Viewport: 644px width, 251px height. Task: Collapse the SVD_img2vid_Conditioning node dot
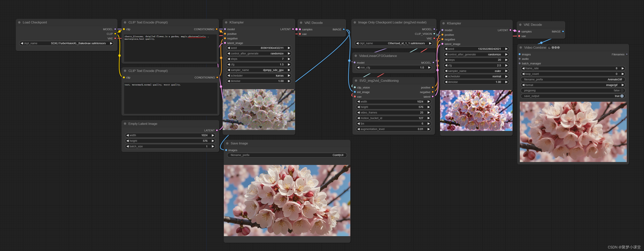(x=356, y=81)
